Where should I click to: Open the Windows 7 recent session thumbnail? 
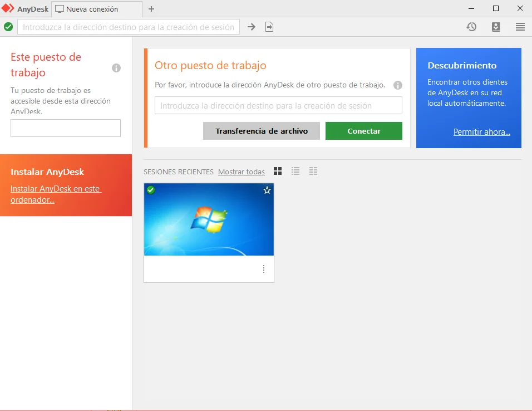coord(209,219)
